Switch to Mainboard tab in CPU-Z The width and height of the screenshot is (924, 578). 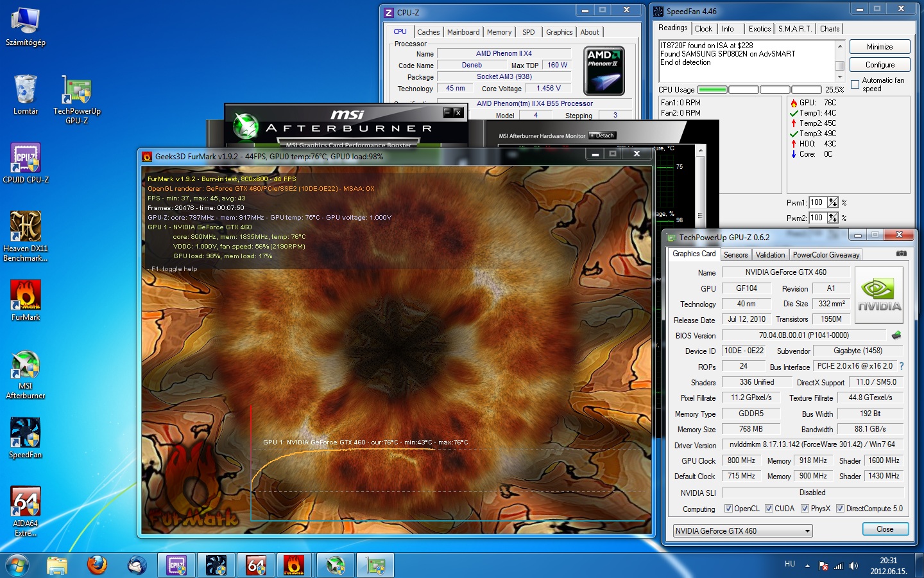pyautogui.click(x=463, y=32)
